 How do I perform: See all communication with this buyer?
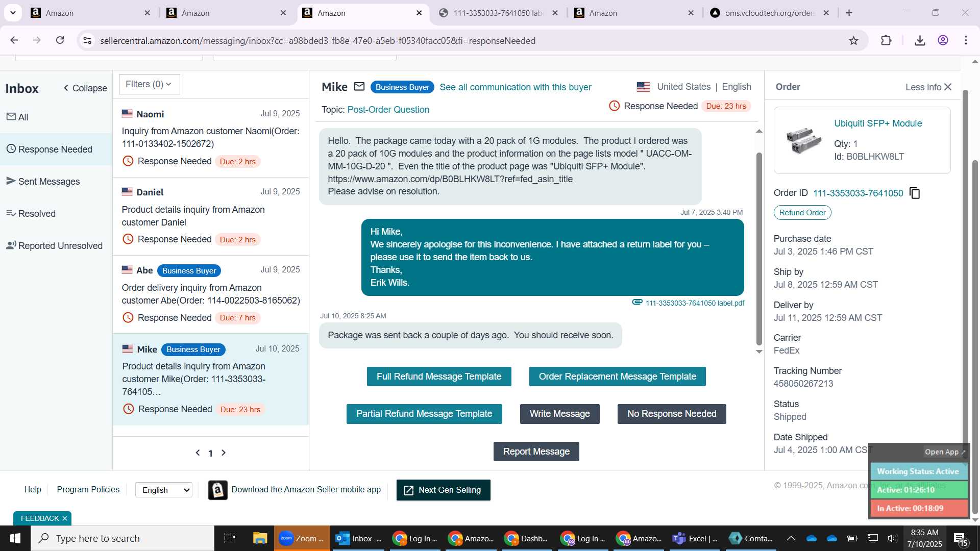tap(516, 87)
